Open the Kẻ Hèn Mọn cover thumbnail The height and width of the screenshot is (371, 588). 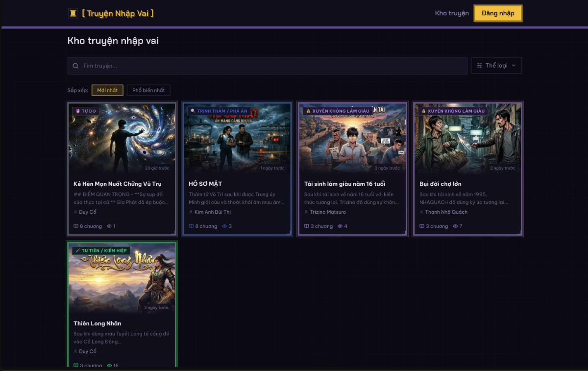[x=122, y=138]
